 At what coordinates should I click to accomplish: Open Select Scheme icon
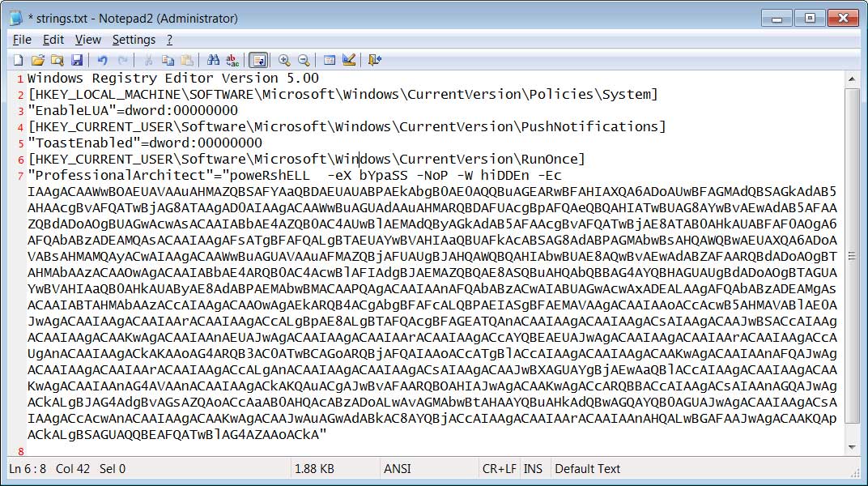coord(330,60)
